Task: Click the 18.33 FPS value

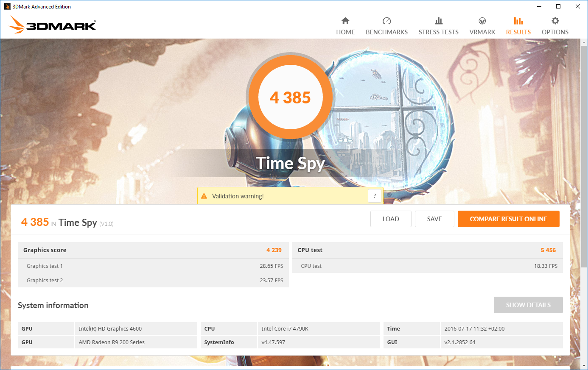Action: (x=546, y=266)
